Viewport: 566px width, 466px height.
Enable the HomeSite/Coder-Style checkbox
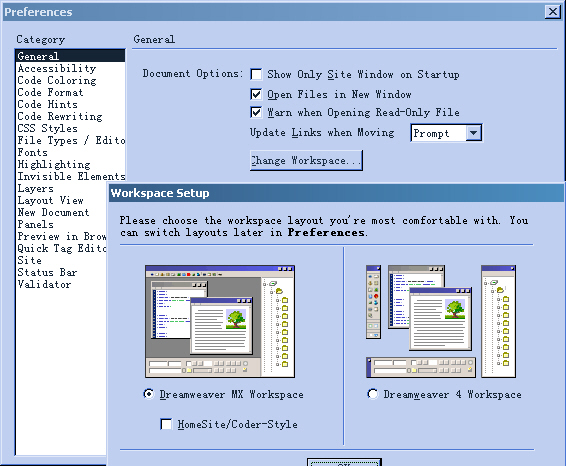[x=166, y=424]
